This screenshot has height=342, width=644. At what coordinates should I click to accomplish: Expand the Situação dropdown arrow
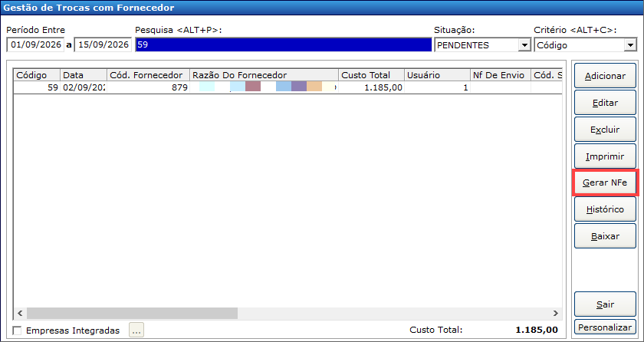[524, 45]
